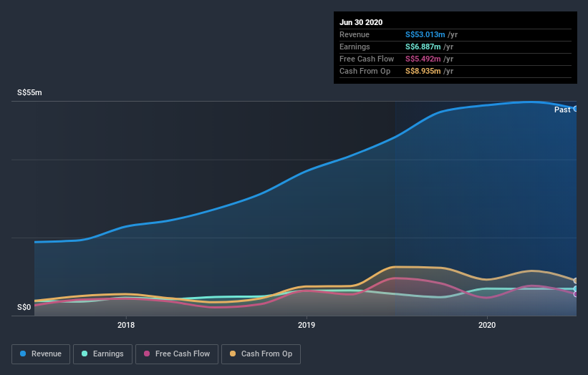Click the S$5.492m free cash flow value
Image resolution: width=588 pixels, height=375 pixels.
(x=423, y=59)
